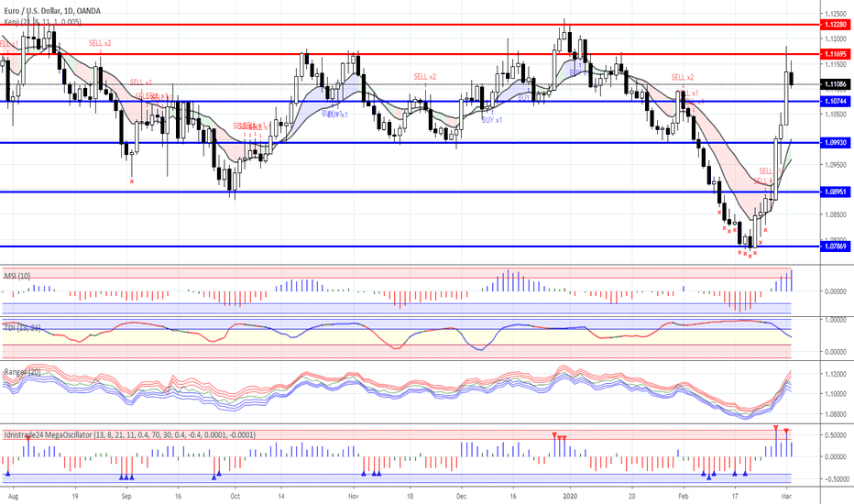This screenshot has height=504, width=854.
Task: Select the MSI (10) indicator label
Action: 17,276
